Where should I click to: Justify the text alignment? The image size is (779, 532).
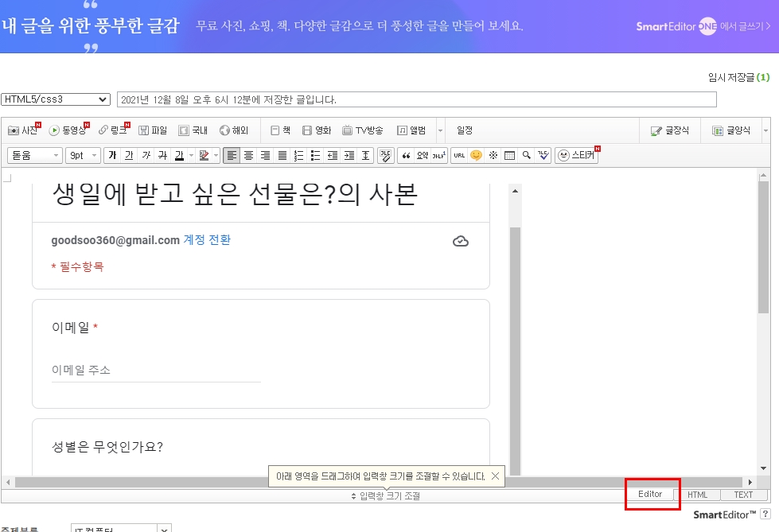click(x=282, y=156)
